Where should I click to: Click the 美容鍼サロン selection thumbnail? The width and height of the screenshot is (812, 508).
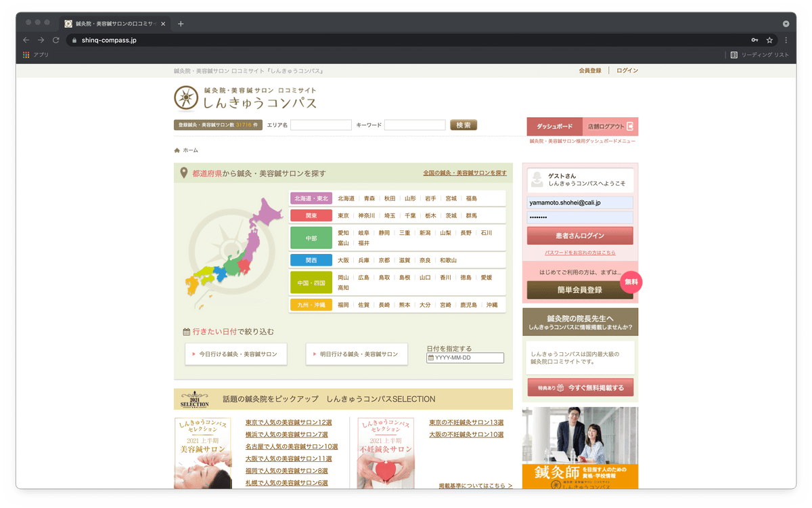point(202,453)
